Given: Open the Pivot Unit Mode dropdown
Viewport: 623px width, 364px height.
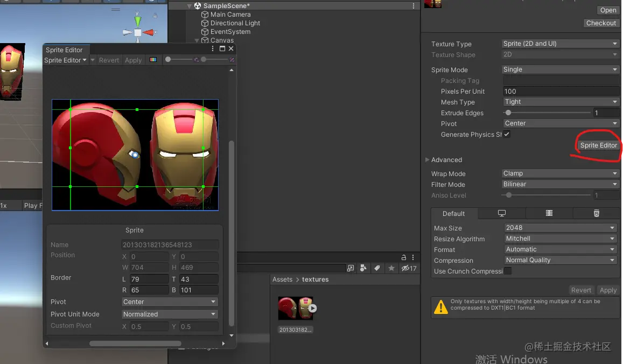Looking at the screenshot, I should (x=170, y=314).
